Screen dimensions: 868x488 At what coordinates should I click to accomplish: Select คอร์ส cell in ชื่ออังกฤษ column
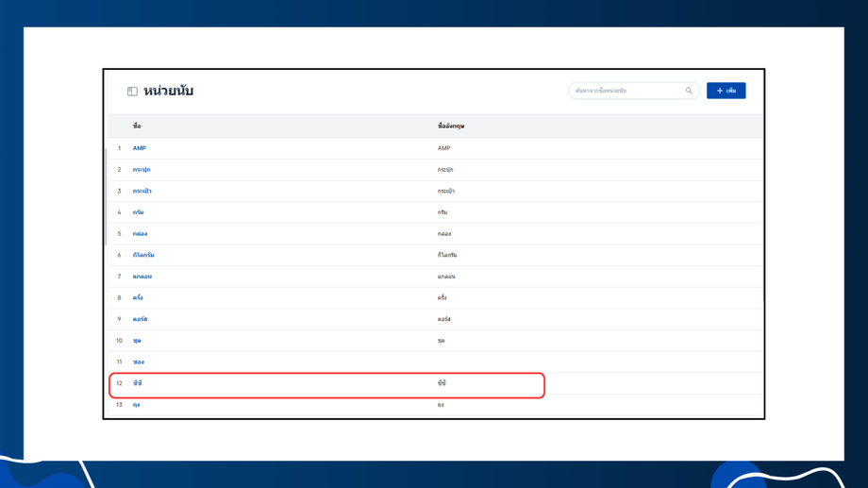pos(444,319)
